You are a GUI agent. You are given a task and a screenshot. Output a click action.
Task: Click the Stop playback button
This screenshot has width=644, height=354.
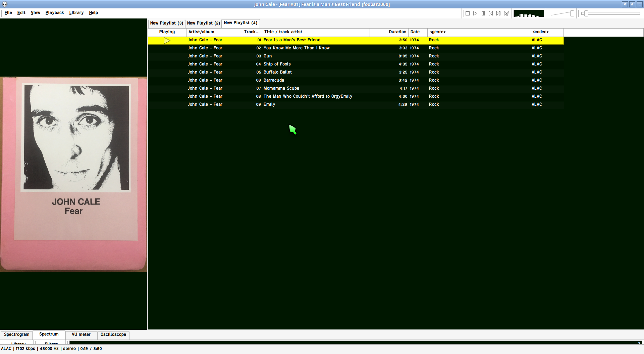(468, 13)
